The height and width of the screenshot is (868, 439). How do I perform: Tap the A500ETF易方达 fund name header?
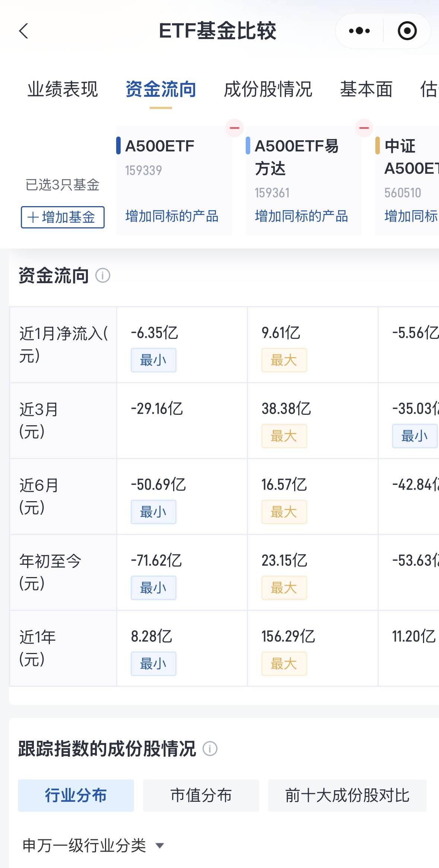pos(297,157)
